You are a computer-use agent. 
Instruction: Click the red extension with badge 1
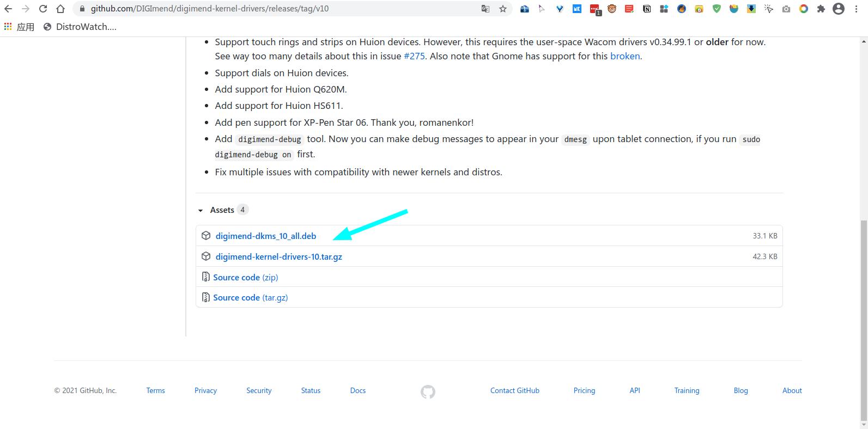click(594, 9)
